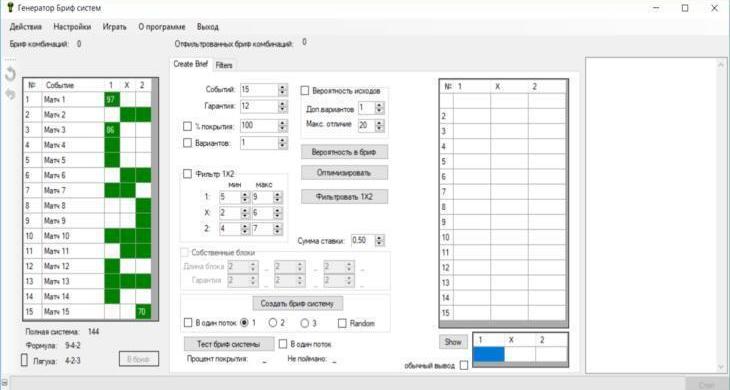Click green cell 70 in Матч 15 row
This screenshot has height=390, width=730.
(x=143, y=312)
